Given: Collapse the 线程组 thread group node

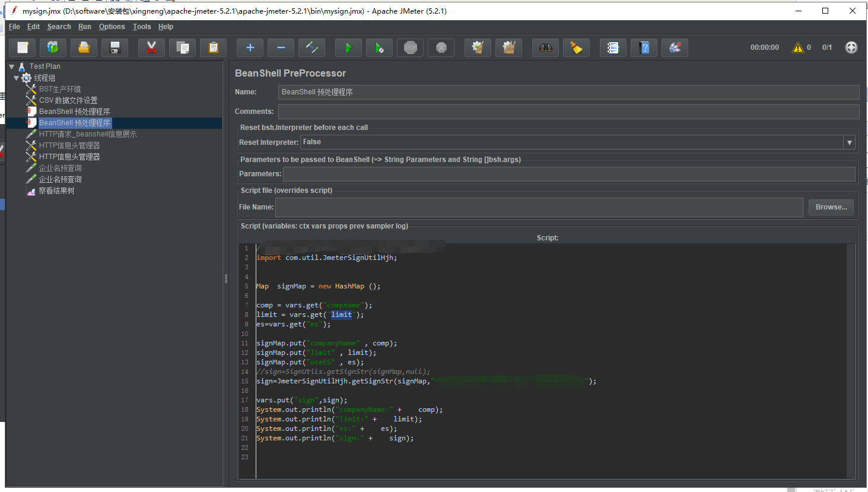Looking at the screenshot, I should [17, 78].
